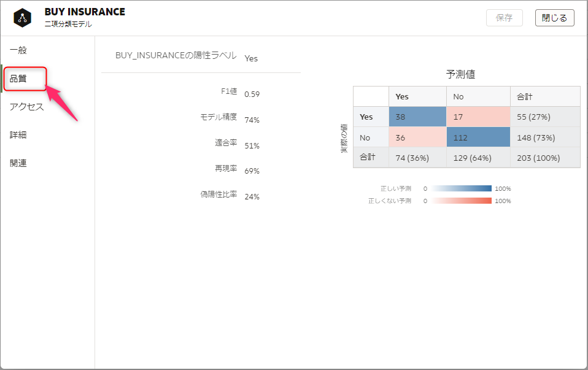The width and height of the screenshot is (588, 370).
Task: Switch to the アクセス tab
Action: tap(26, 107)
